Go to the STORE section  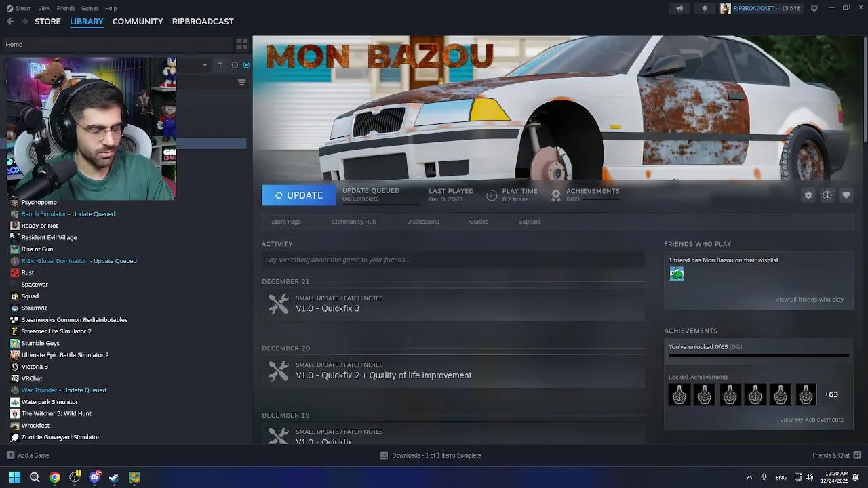coord(48,22)
